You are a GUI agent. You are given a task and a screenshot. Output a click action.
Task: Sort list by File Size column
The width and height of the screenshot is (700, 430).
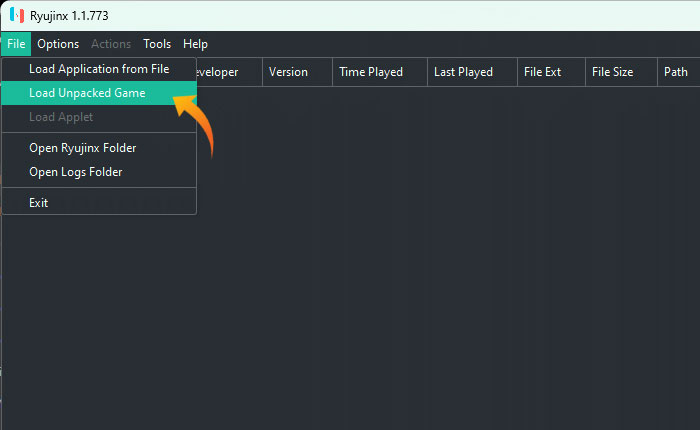(612, 72)
